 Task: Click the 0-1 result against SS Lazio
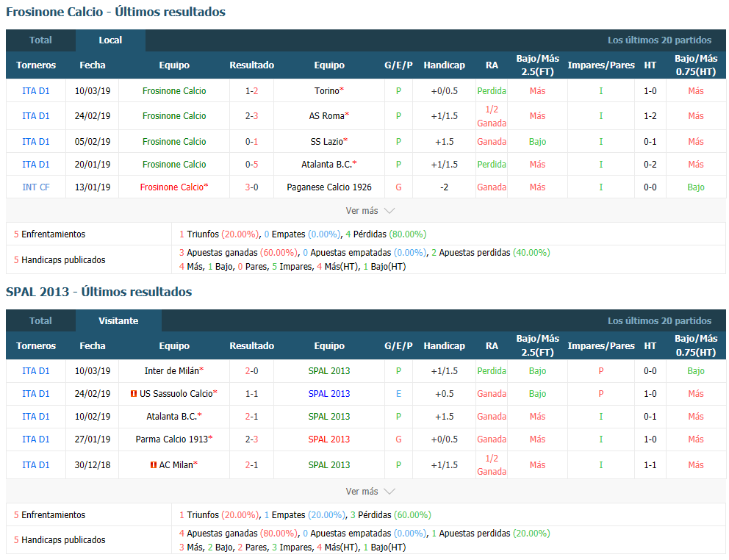pos(251,142)
